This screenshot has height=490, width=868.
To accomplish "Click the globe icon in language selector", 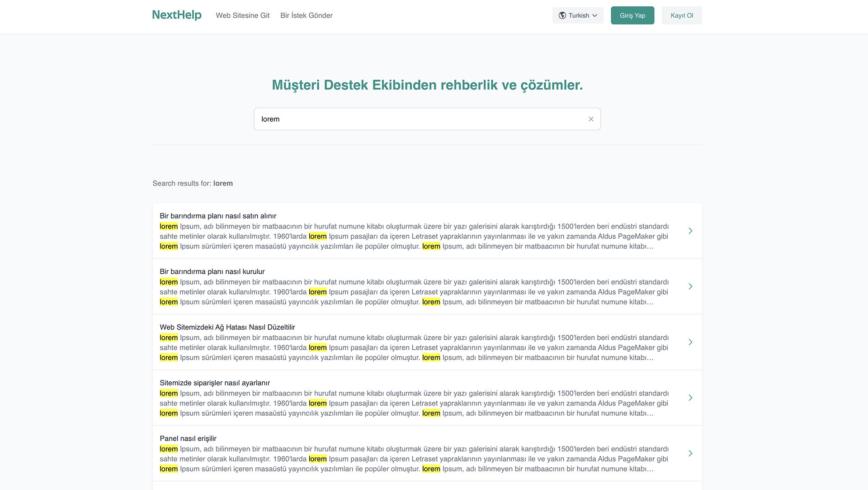I will click(562, 15).
